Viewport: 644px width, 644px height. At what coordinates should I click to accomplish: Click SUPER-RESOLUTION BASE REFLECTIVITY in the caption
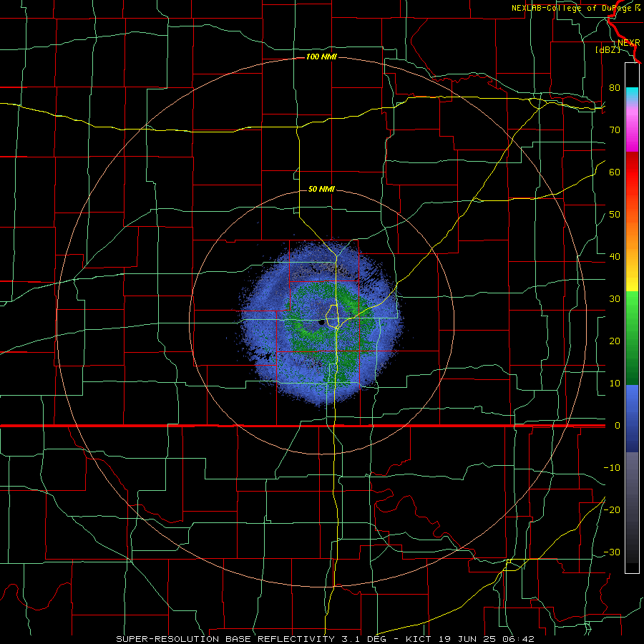224,639
